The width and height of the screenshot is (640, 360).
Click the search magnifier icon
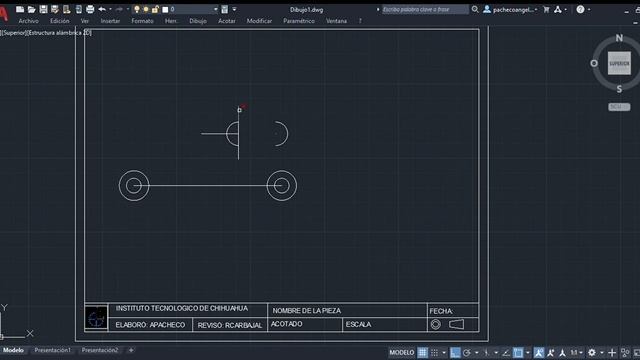(475, 9)
